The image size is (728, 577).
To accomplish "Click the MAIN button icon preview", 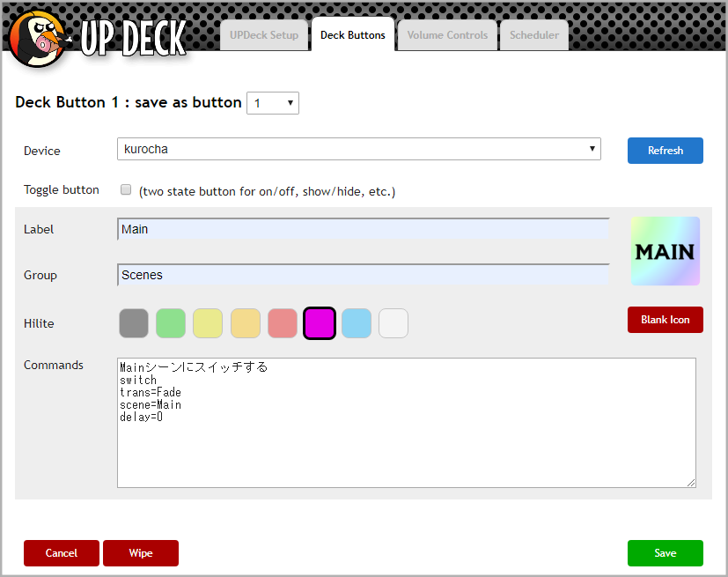I will pyautogui.click(x=665, y=251).
